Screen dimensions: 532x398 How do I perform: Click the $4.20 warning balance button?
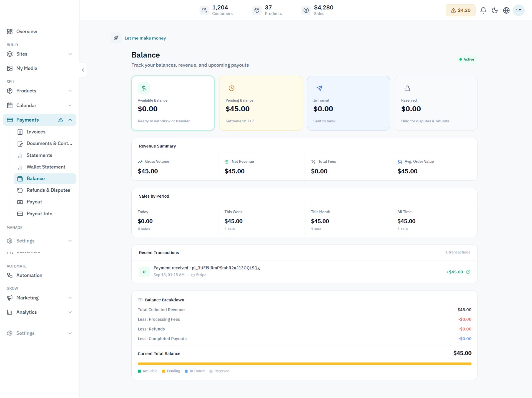point(461,10)
